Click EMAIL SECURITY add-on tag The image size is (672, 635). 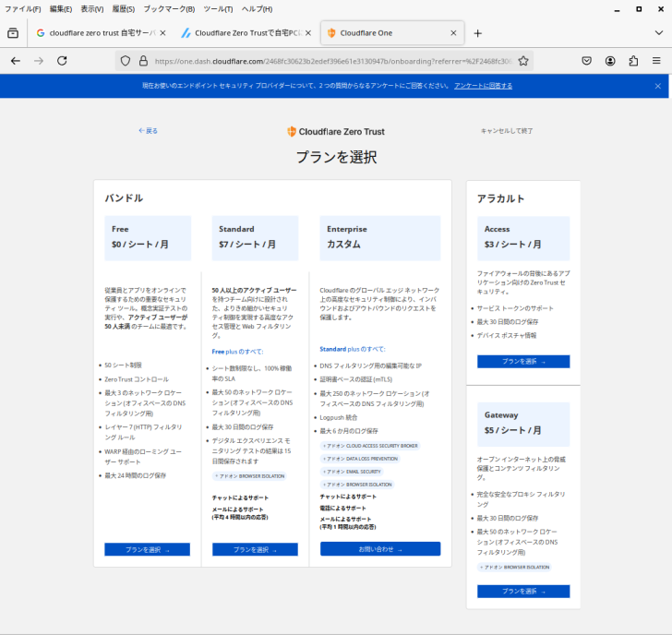pyautogui.click(x=352, y=472)
